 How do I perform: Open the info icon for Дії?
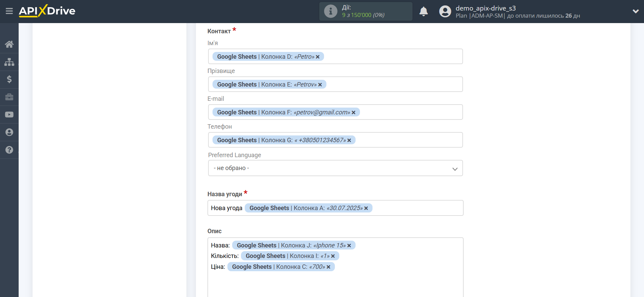click(330, 11)
